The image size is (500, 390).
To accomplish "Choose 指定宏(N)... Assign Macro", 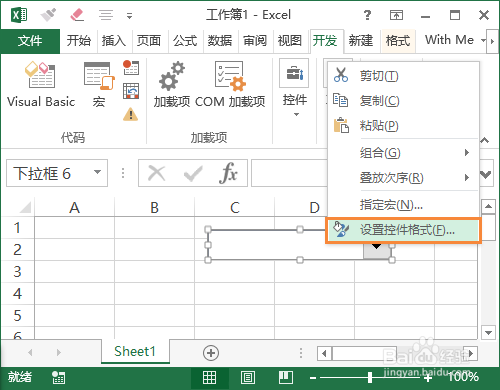I will point(403,205).
